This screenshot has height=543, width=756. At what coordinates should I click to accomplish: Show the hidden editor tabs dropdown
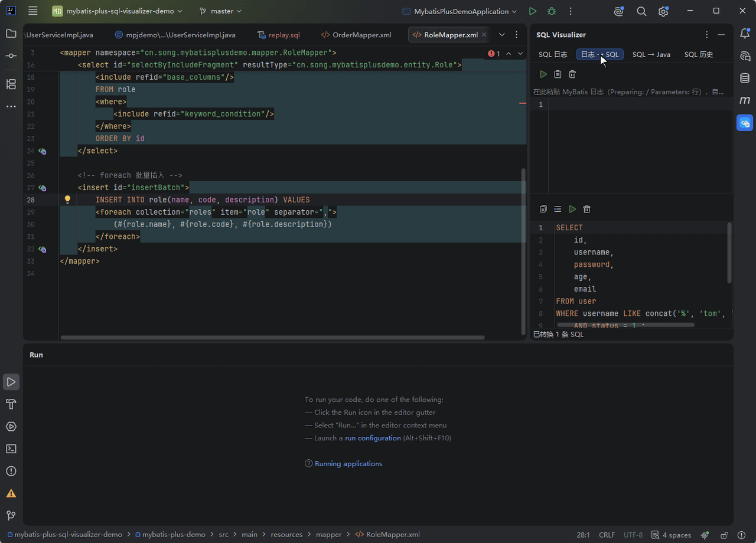(x=502, y=35)
